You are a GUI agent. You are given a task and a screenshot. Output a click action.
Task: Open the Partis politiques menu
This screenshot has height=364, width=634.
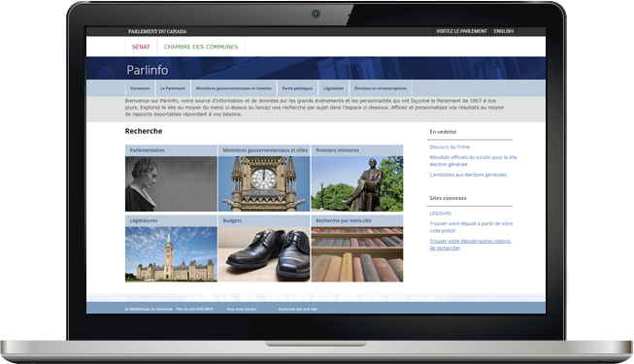[x=297, y=88]
